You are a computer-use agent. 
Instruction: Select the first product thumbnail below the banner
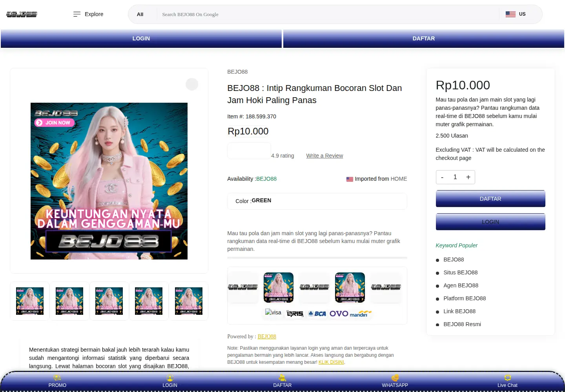[30, 301]
